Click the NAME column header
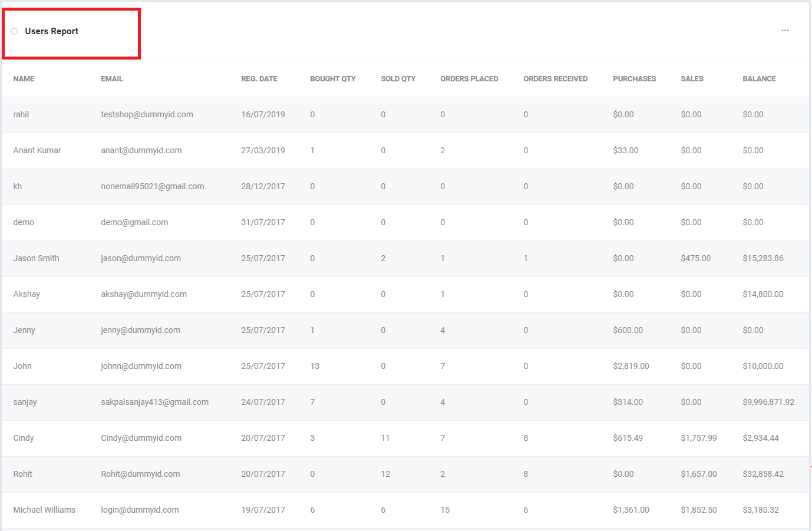The height and width of the screenshot is (531, 812). click(x=24, y=79)
